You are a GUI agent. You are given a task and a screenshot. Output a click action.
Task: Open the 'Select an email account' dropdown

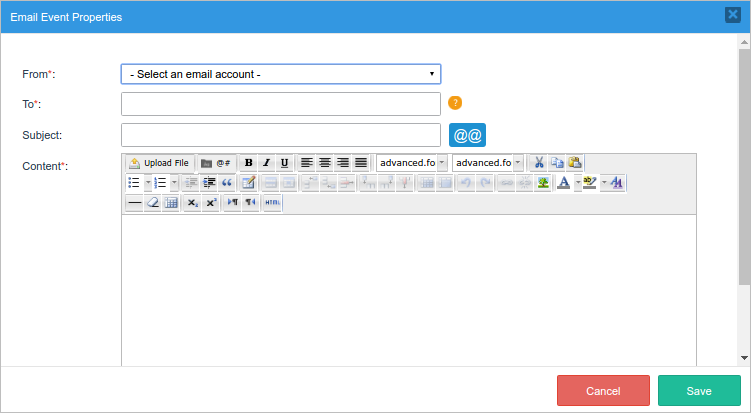point(280,74)
